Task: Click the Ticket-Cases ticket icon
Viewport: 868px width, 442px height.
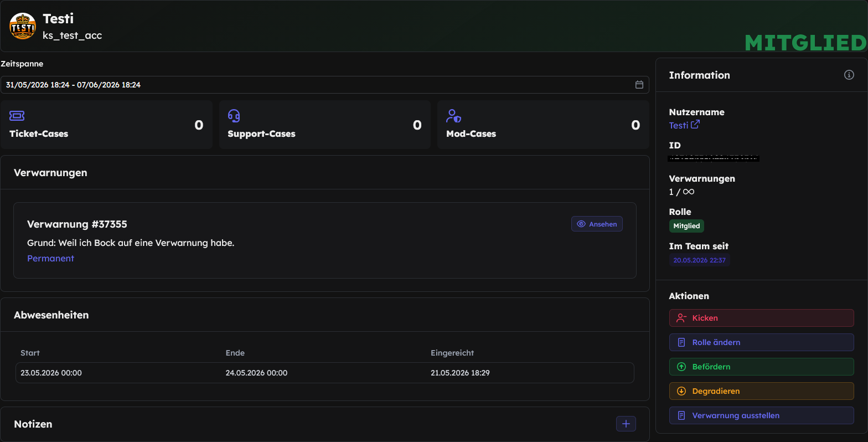Action: coord(17,116)
